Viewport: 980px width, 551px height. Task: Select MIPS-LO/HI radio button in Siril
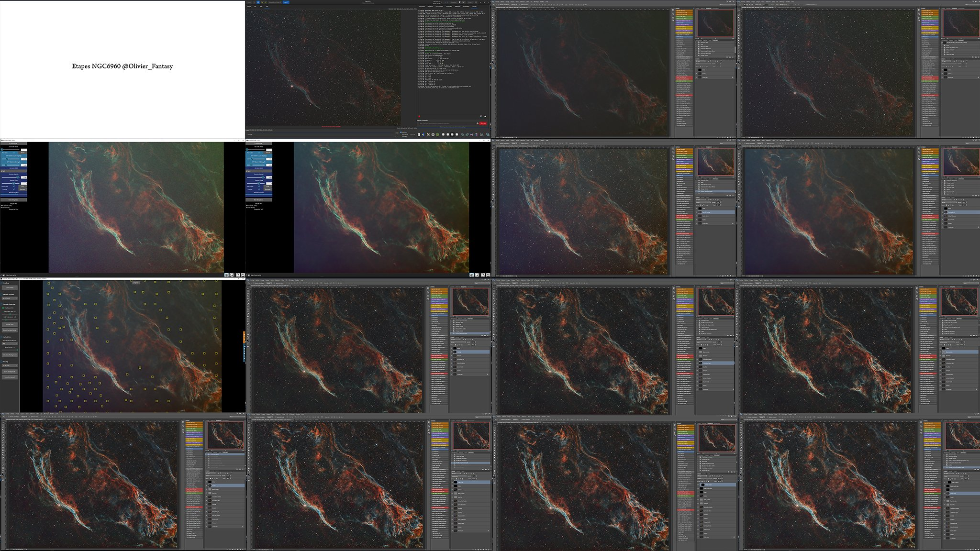[x=401, y=134]
